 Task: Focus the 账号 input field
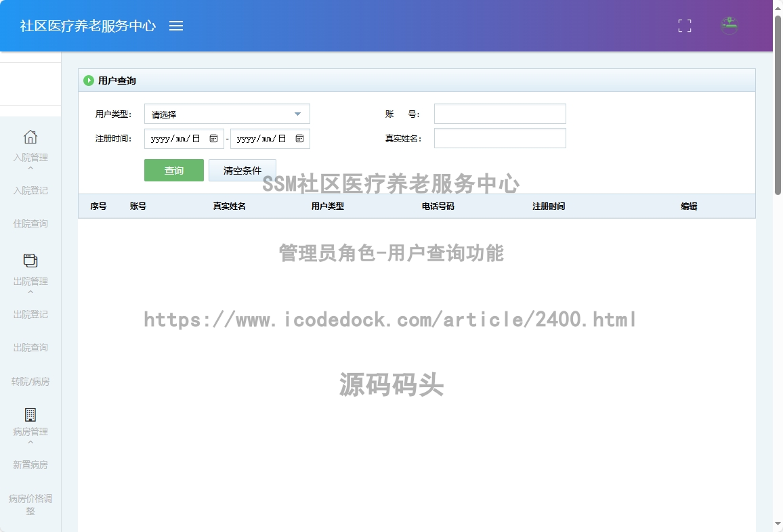click(500, 114)
